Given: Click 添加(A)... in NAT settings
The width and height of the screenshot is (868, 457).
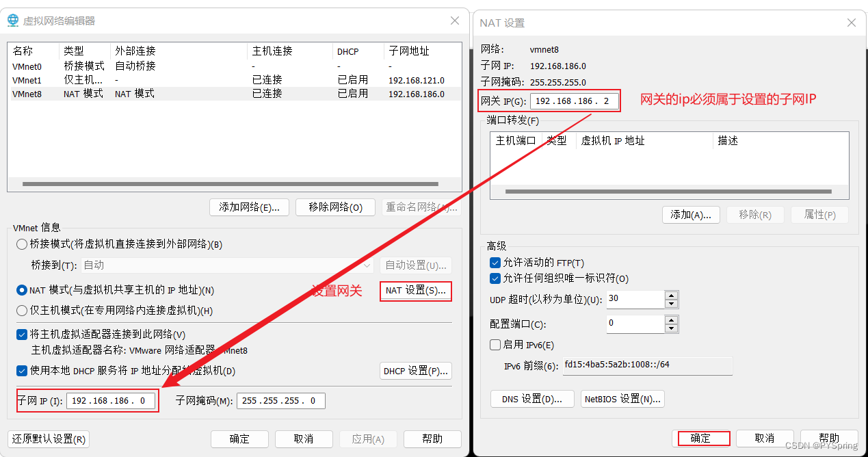Looking at the screenshot, I should (691, 215).
